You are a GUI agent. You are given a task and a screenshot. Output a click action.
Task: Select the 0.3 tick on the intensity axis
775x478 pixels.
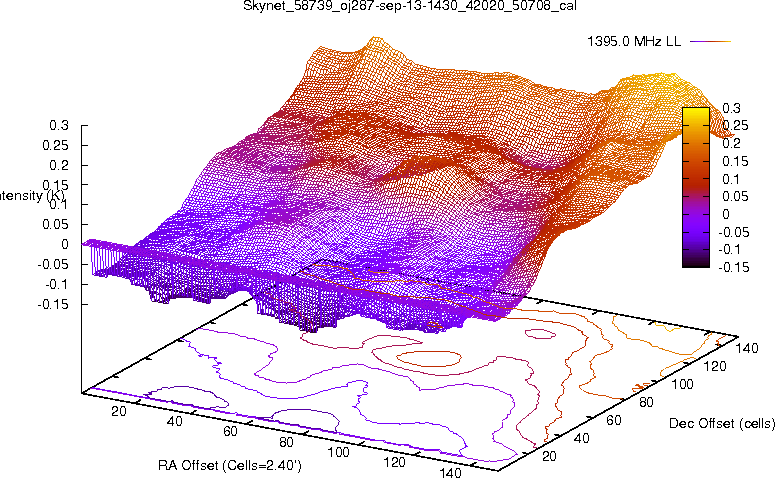click(59, 125)
